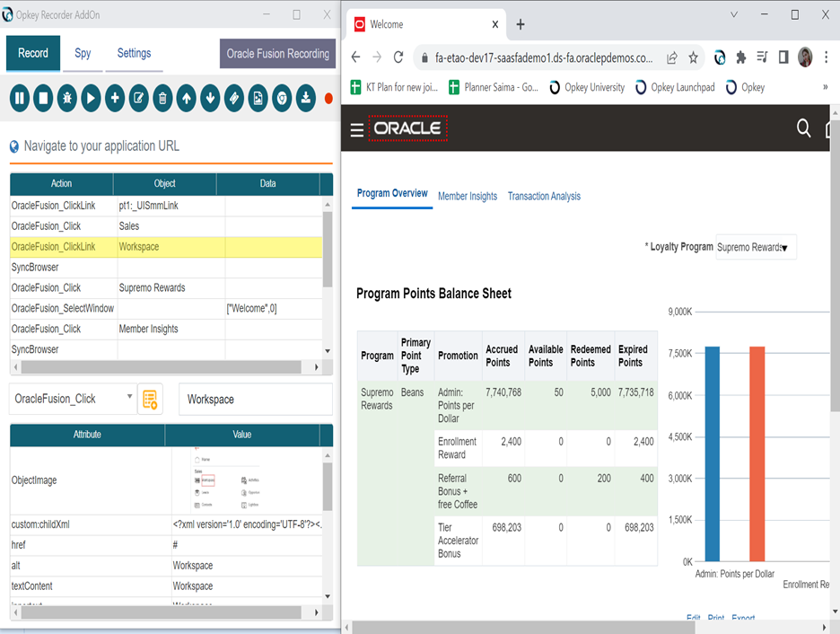
Task: Open the Transaction Analysis tab
Action: pyautogui.click(x=544, y=196)
